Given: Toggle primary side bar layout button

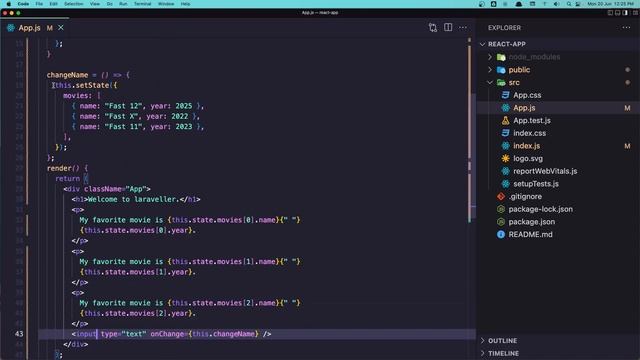Looking at the screenshot, I should (610, 13).
